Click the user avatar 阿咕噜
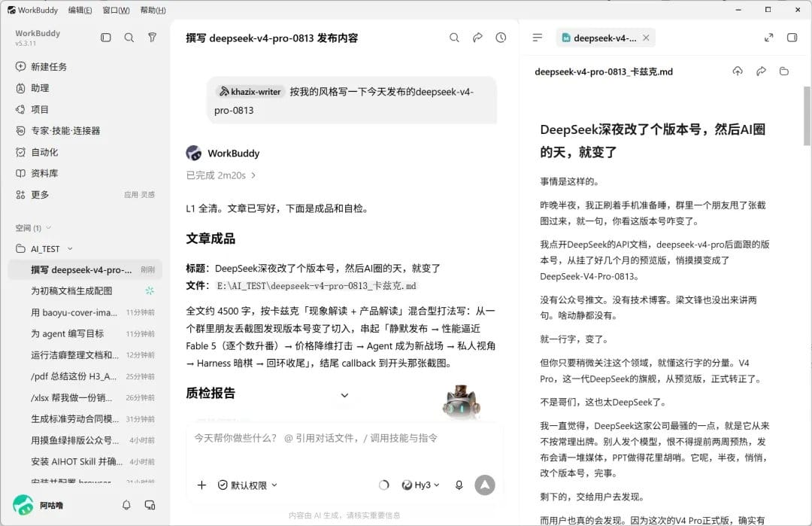 (x=23, y=505)
